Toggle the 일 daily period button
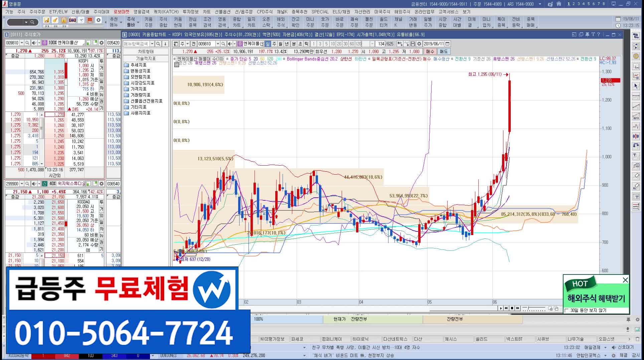Image resolution: width=644 pixels, height=360 pixels. coord(268,44)
